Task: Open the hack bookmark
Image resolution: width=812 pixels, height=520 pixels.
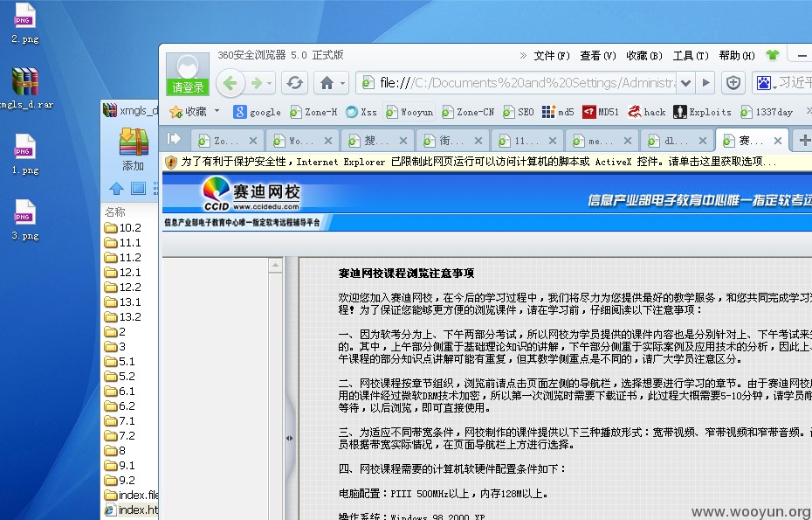Action: 646,112
